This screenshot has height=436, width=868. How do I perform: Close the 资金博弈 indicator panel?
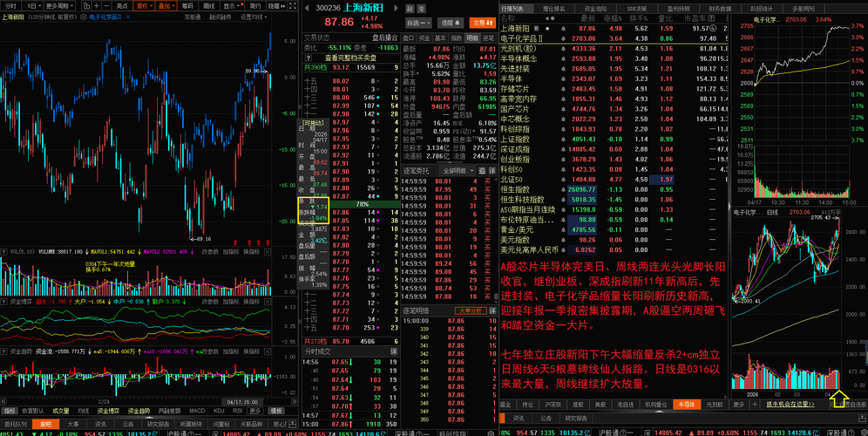268,302
